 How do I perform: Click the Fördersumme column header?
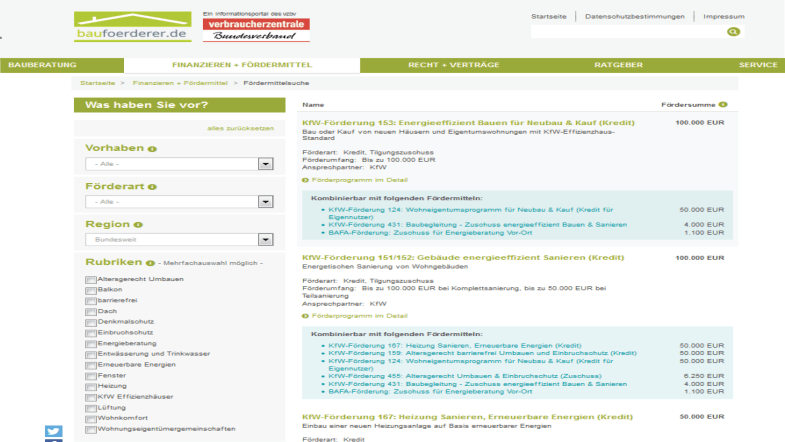[x=688, y=105]
